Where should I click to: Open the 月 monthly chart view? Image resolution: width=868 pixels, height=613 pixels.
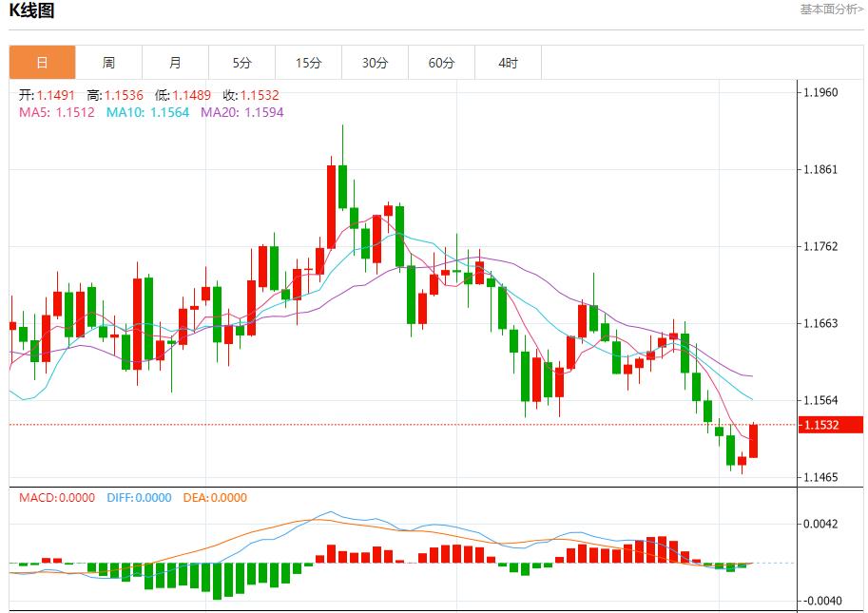click(175, 62)
